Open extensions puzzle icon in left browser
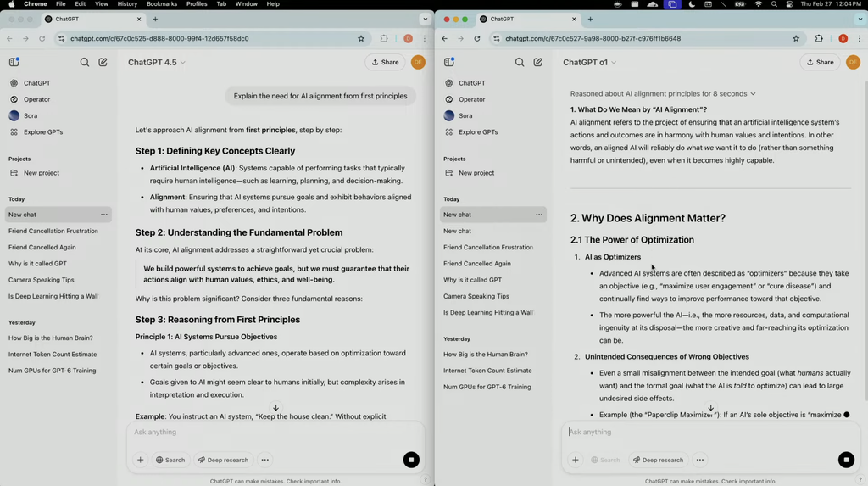The width and height of the screenshot is (868, 486). (384, 39)
